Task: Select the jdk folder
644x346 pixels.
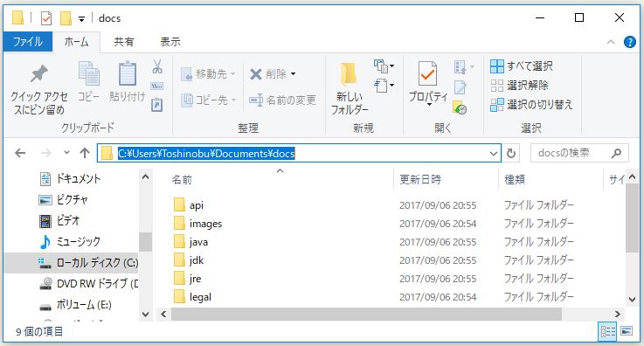Action: point(189,260)
